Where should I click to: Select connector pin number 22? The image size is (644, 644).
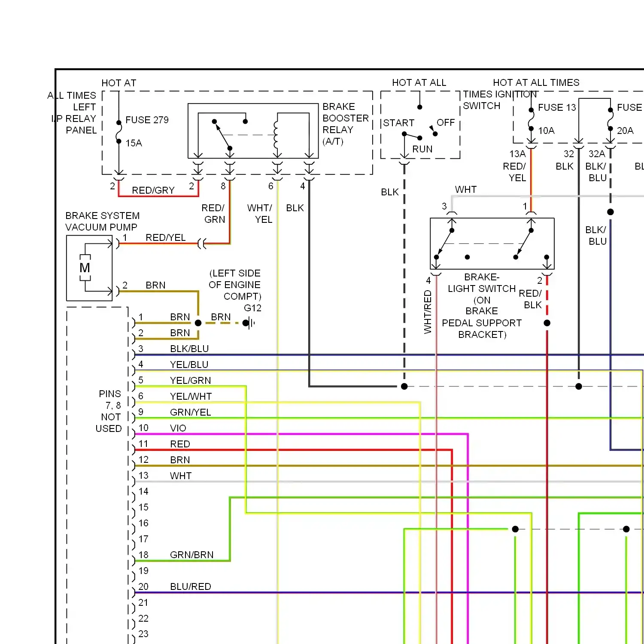point(143,618)
